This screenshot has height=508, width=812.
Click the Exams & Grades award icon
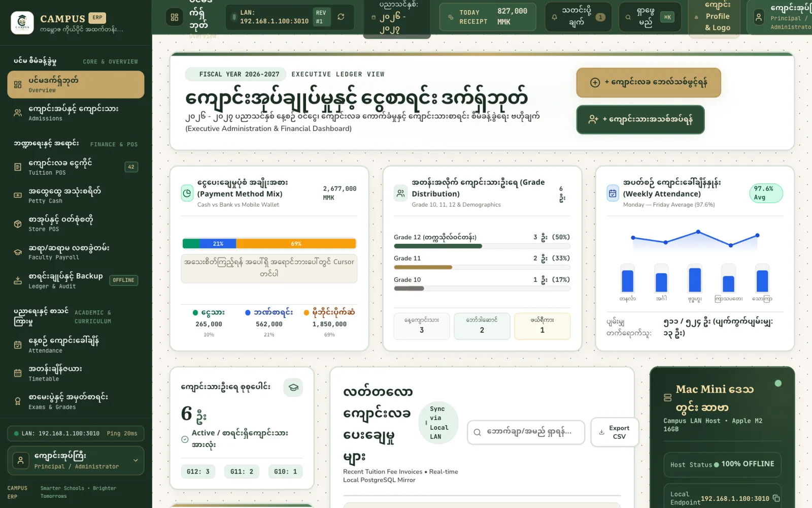tap(18, 401)
